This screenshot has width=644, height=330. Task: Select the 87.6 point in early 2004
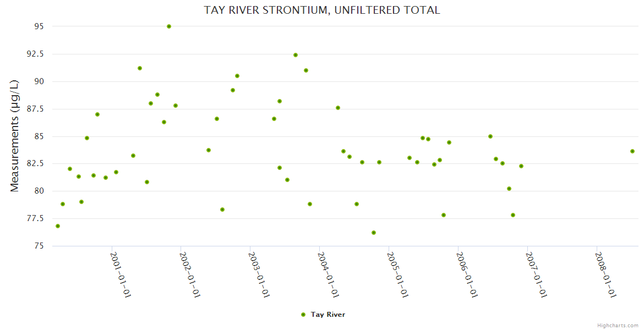(x=338, y=108)
